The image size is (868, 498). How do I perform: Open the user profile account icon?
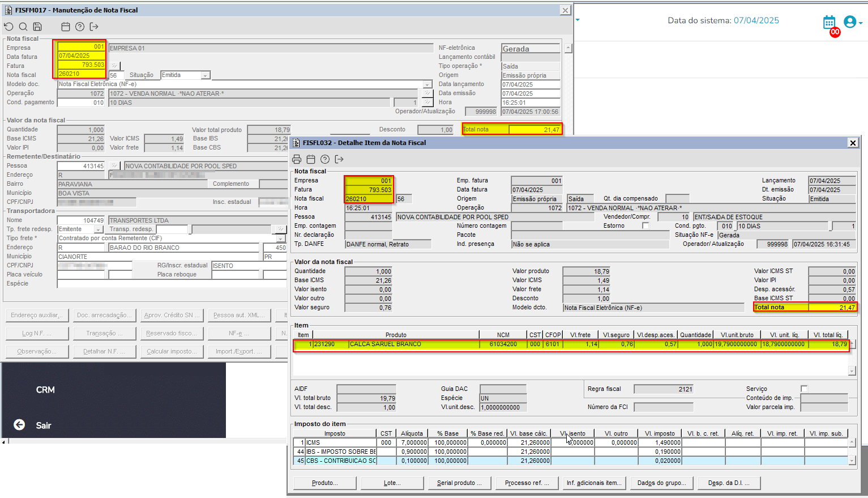click(850, 22)
